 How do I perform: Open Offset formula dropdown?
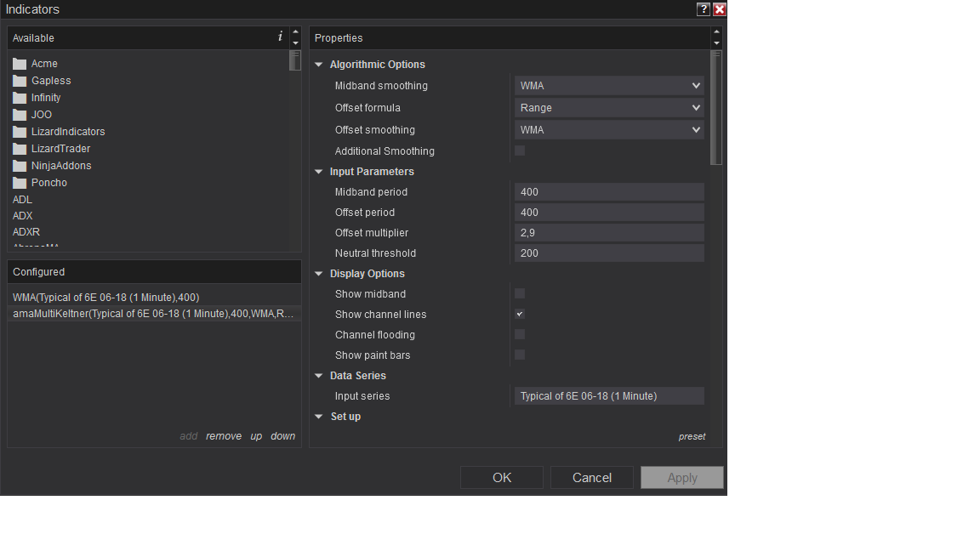609,107
